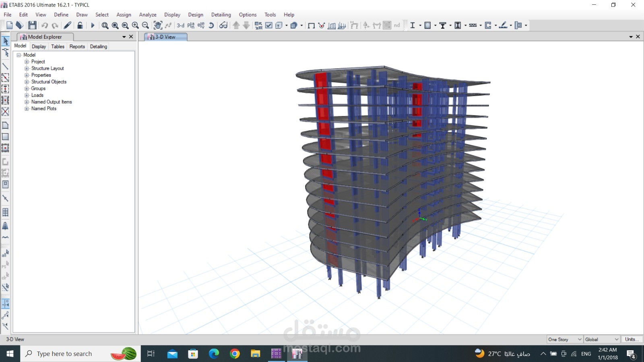Open the Analyze menu
644x362 pixels.
[148, 14]
